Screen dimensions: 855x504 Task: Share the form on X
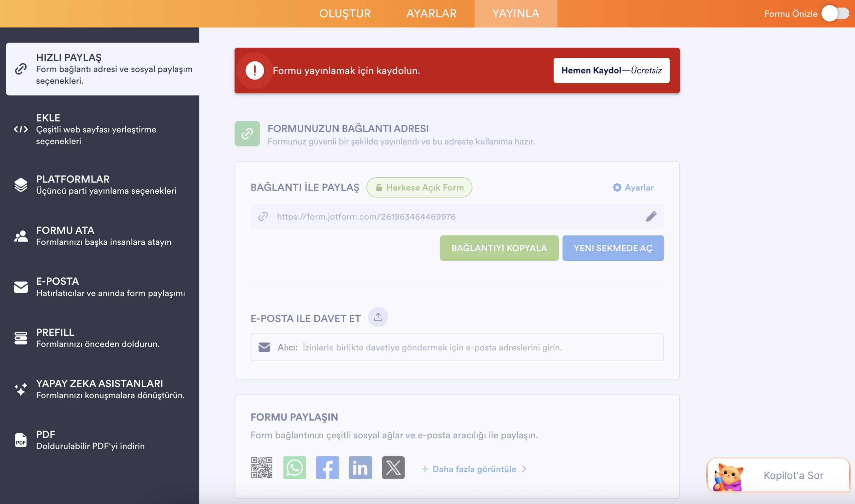393,467
